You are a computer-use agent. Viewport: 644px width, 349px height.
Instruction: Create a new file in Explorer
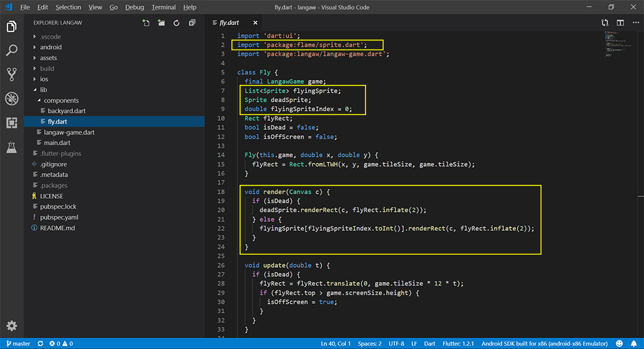point(146,23)
